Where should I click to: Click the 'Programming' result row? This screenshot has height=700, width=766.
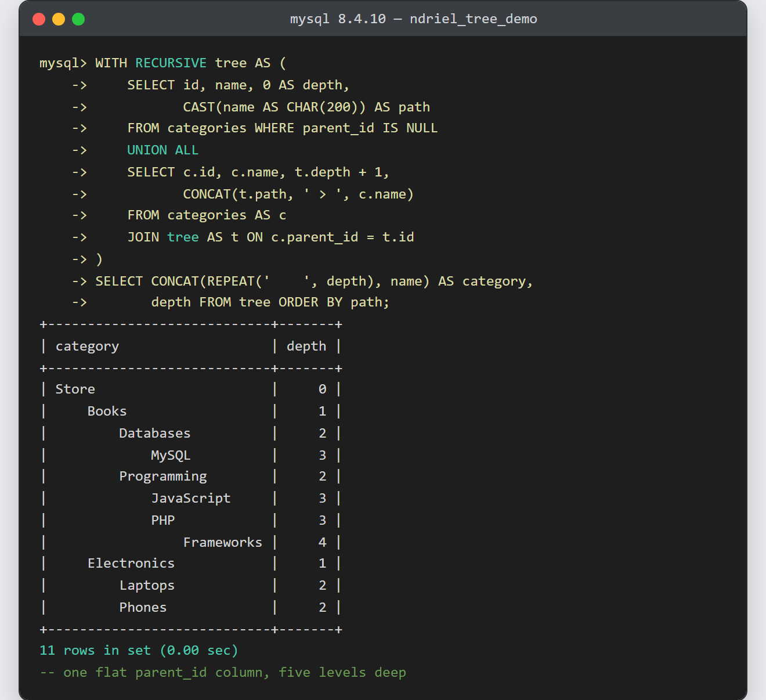[191, 477]
